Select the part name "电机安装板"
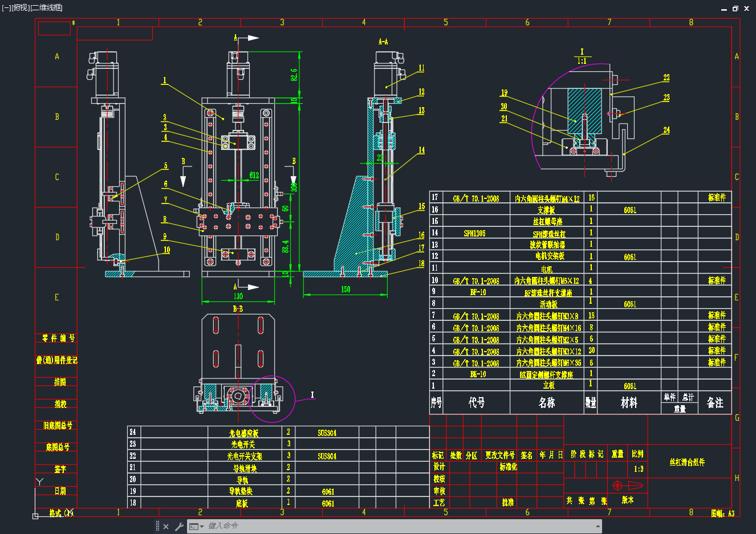 [x=550, y=256]
